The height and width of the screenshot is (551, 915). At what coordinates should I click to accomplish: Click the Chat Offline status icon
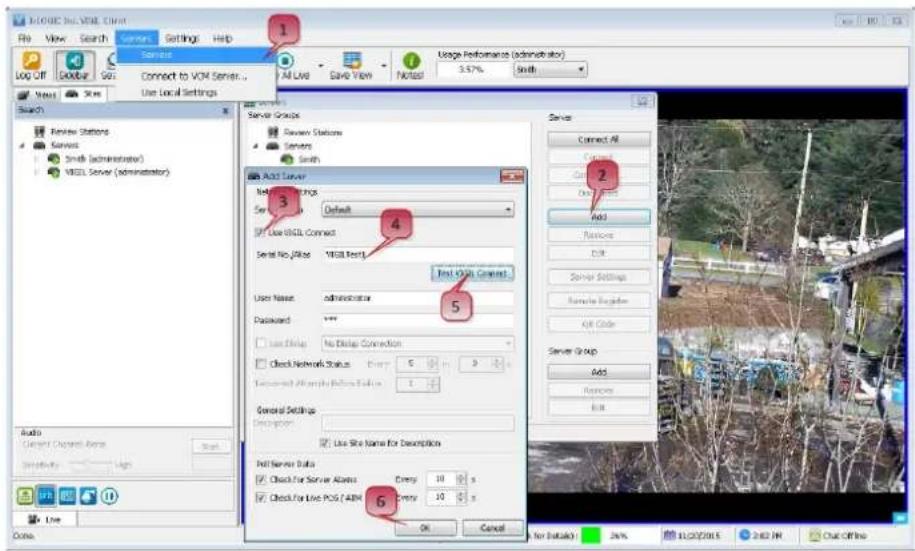click(x=815, y=535)
